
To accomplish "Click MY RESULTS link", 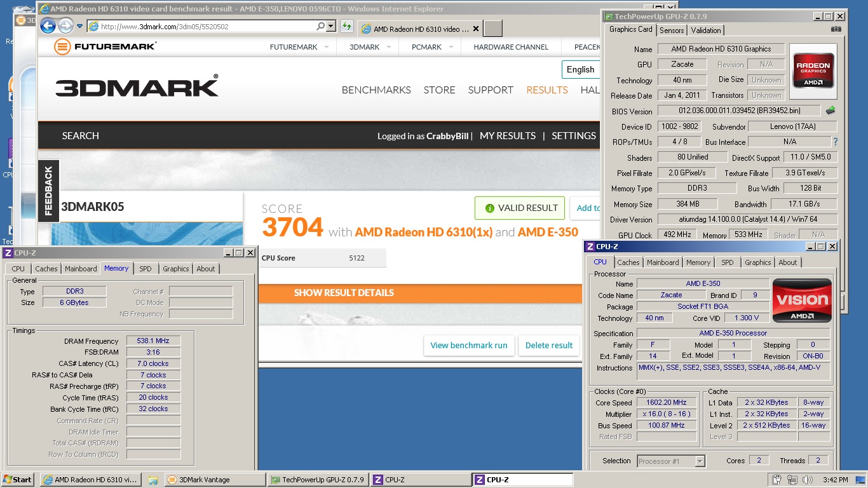I will tap(508, 136).
